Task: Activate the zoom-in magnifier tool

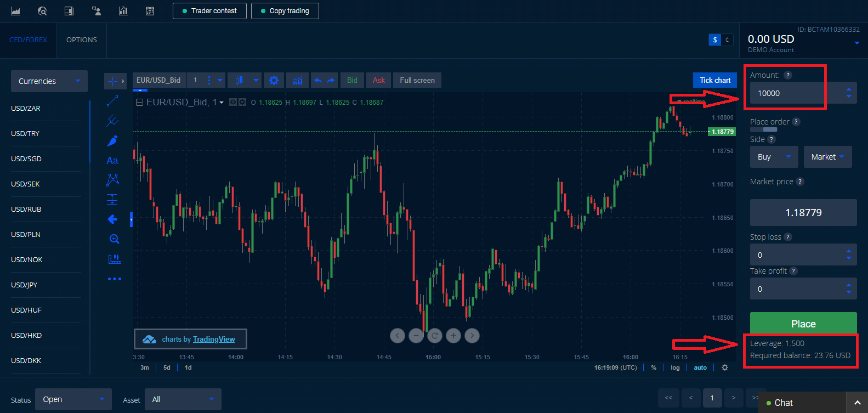Action: pyautogui.click(x=114, y=239)
